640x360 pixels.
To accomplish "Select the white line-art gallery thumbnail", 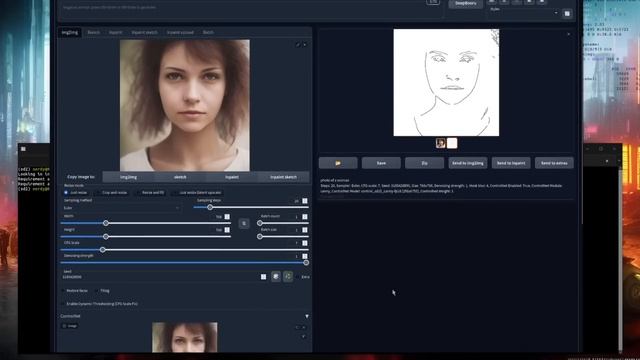I will 452,143.
